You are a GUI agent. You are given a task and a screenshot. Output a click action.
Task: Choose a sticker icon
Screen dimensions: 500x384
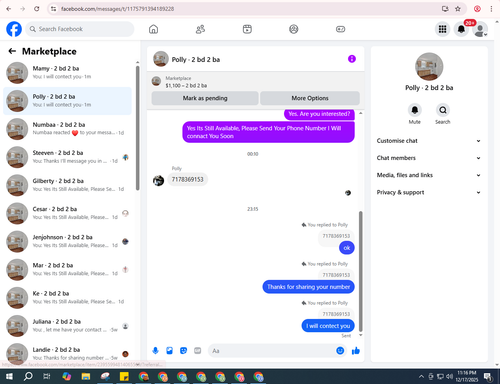[183, 351]
